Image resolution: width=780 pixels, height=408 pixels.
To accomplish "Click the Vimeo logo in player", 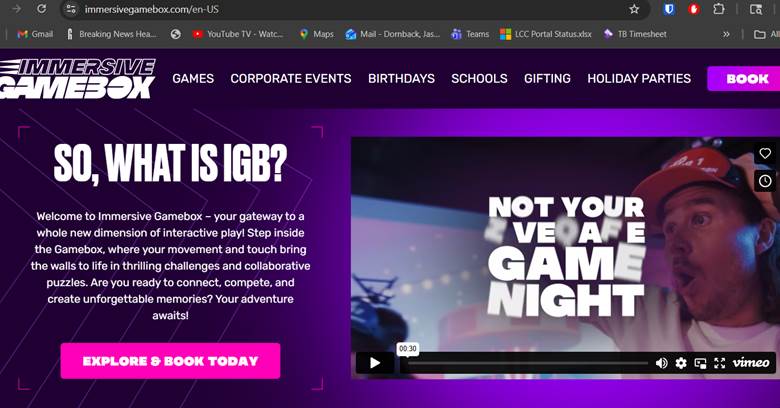I will (x=751, y=363).
